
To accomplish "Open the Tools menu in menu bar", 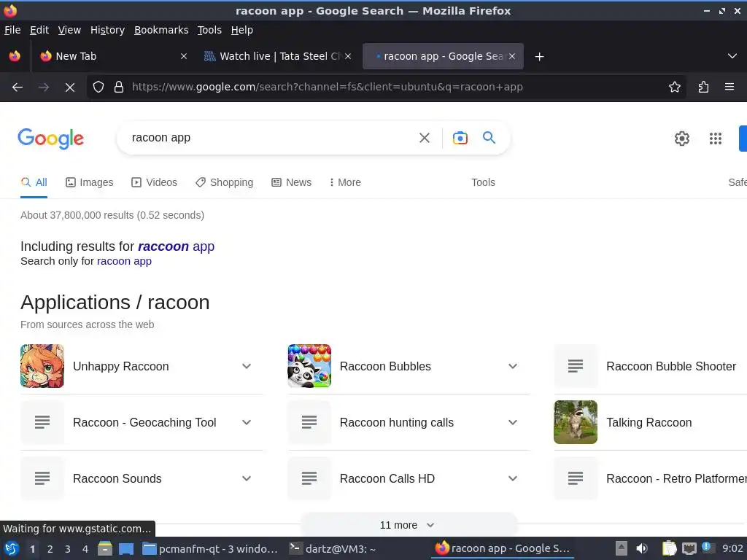I will coord(209,30).
